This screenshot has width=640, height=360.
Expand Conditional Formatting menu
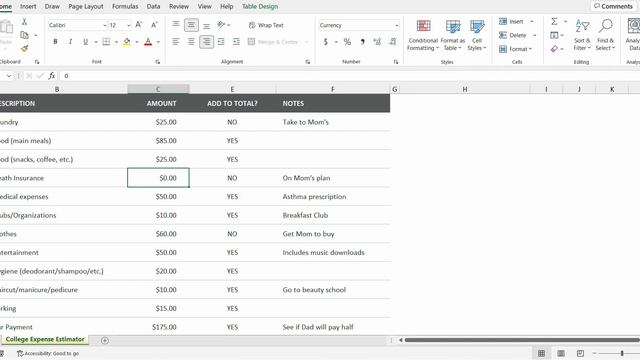click(x=423, y=36)
